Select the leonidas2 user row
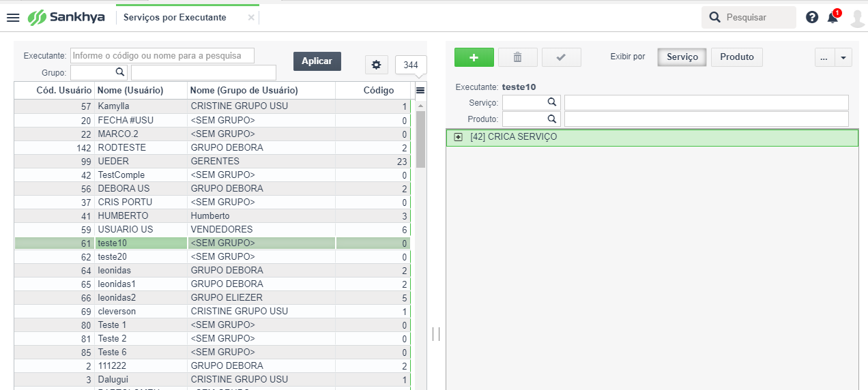 point(212,297)
